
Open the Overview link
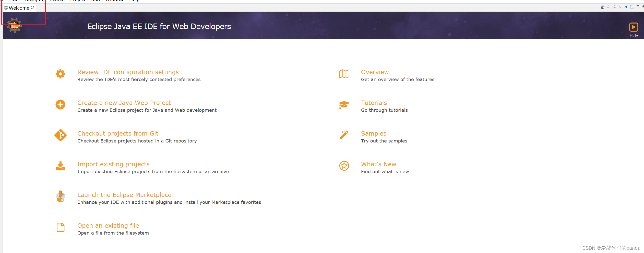tap(375, 72)
